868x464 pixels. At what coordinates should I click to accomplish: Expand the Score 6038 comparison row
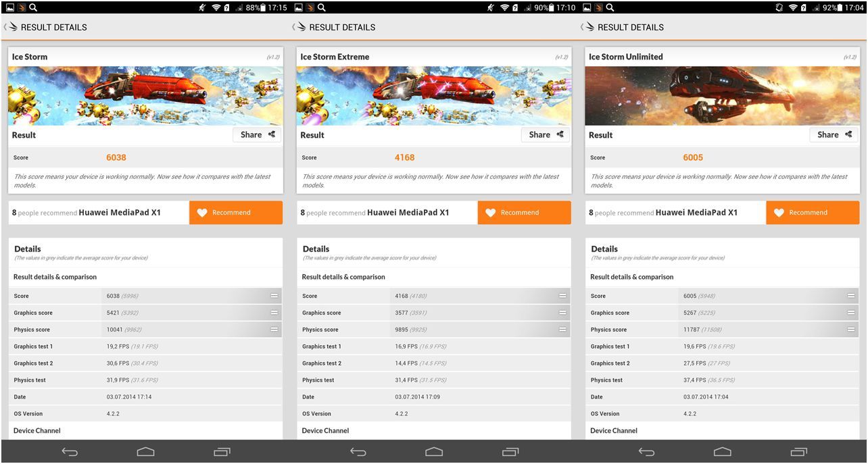tap(274, 296)
